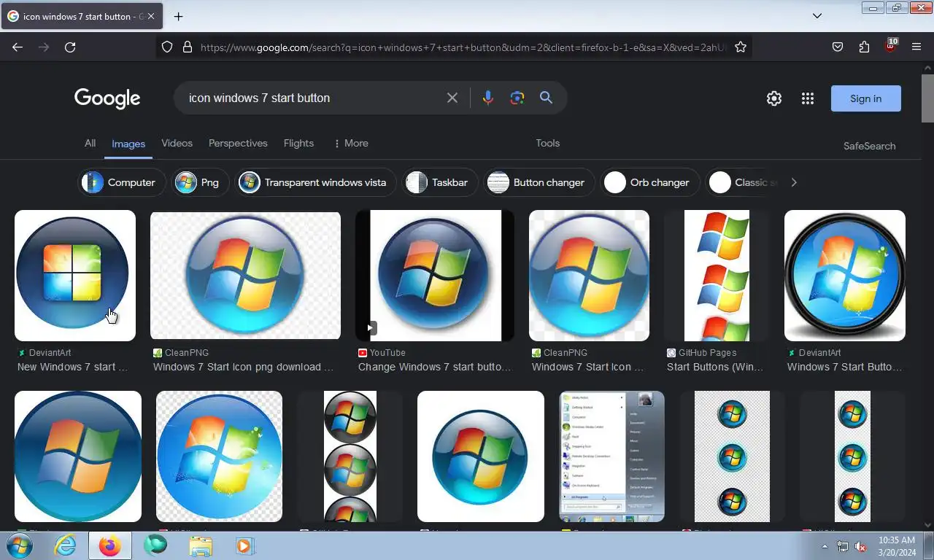
Task: Clear the search query with X
Action: click(x=452, y=98)
